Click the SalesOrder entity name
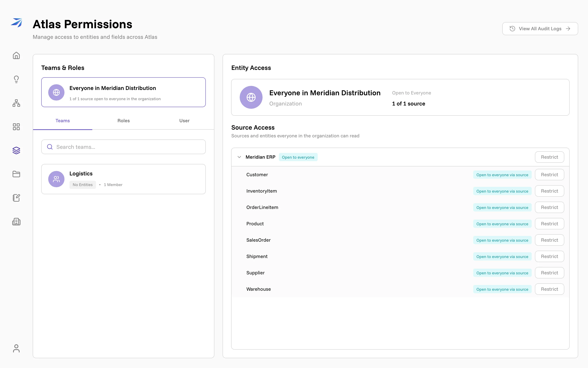The image size is (588, 368). [258, 240]
